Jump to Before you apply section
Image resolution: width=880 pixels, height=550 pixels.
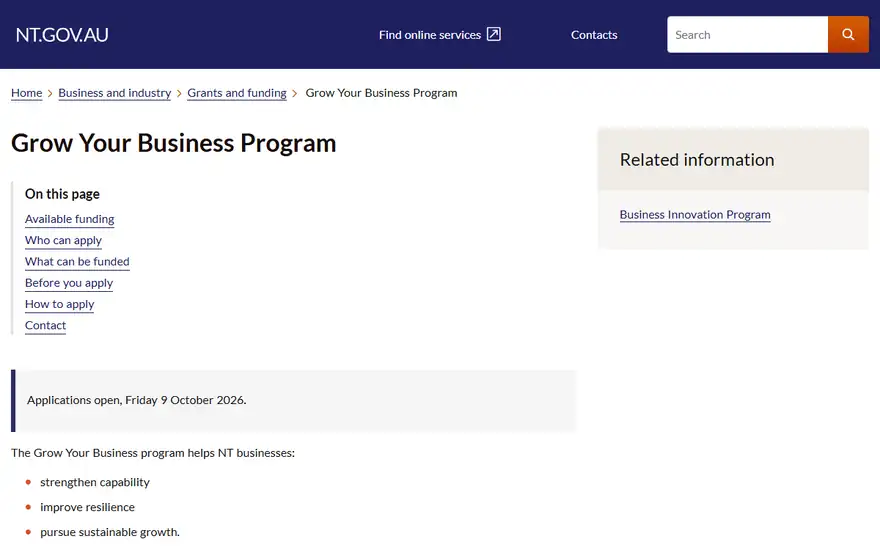click(69, 283)
